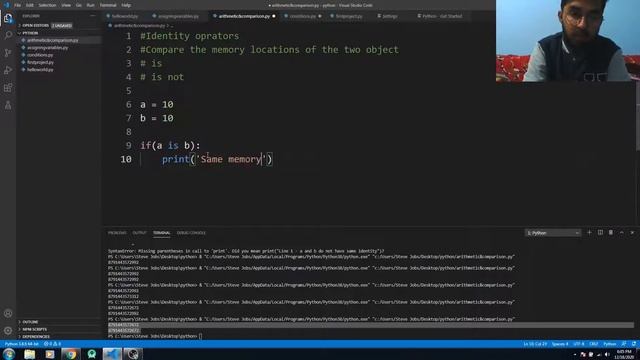Expand the Open Editors section

[x=36, y=25]
